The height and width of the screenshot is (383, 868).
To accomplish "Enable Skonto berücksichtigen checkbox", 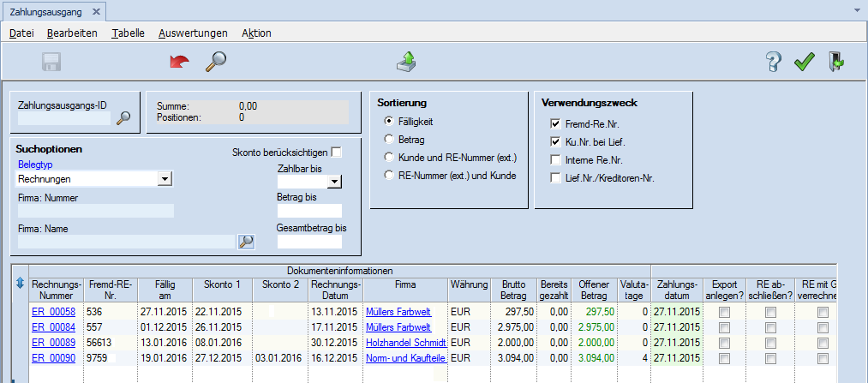I will click(336, 153).
